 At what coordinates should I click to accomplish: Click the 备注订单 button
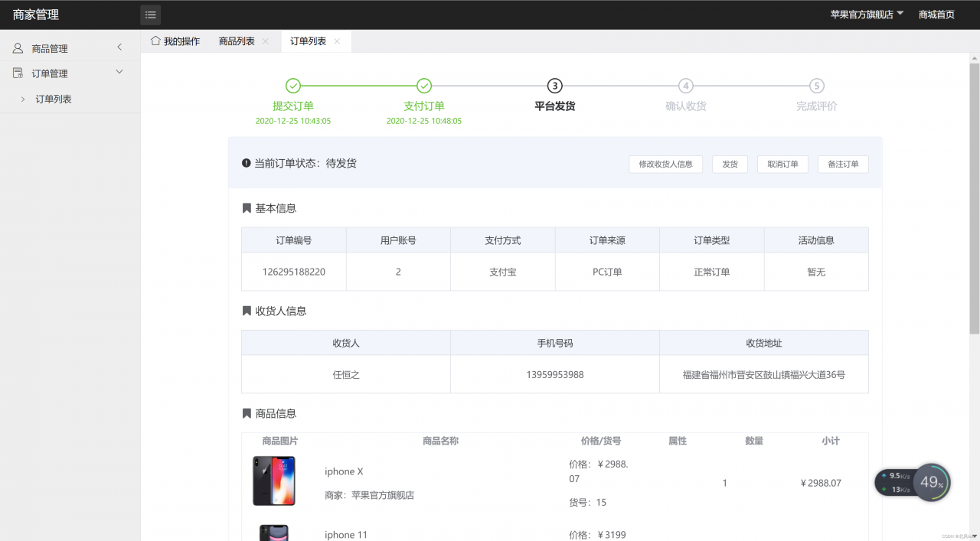843,164
